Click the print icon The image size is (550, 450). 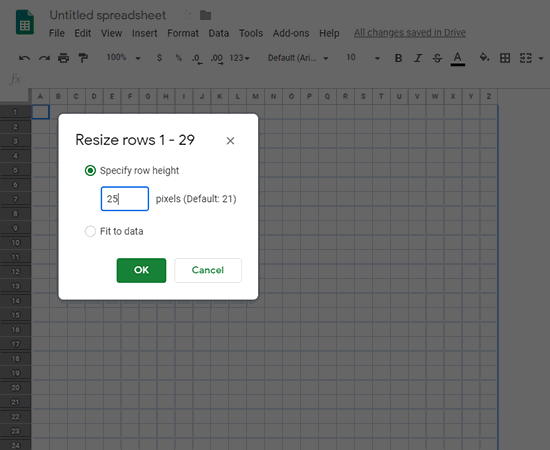click(63, 58)
